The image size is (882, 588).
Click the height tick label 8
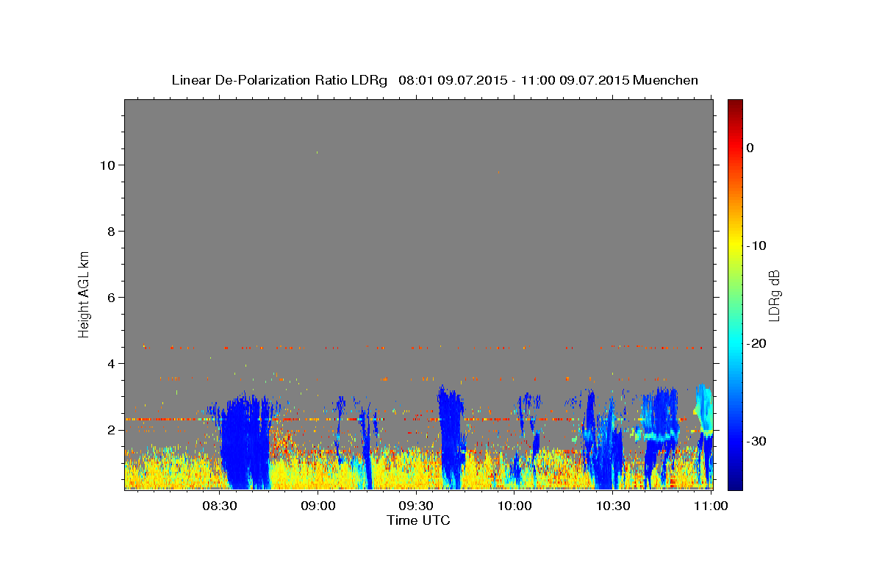pos(112,231)
